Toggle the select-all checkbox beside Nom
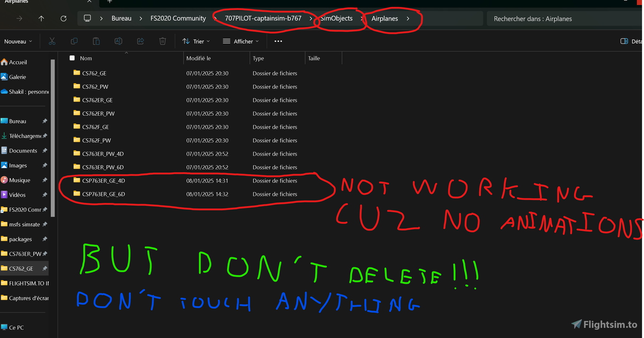Image resolution: width=644 pixels, height=338 pixels. pos(72,58)
